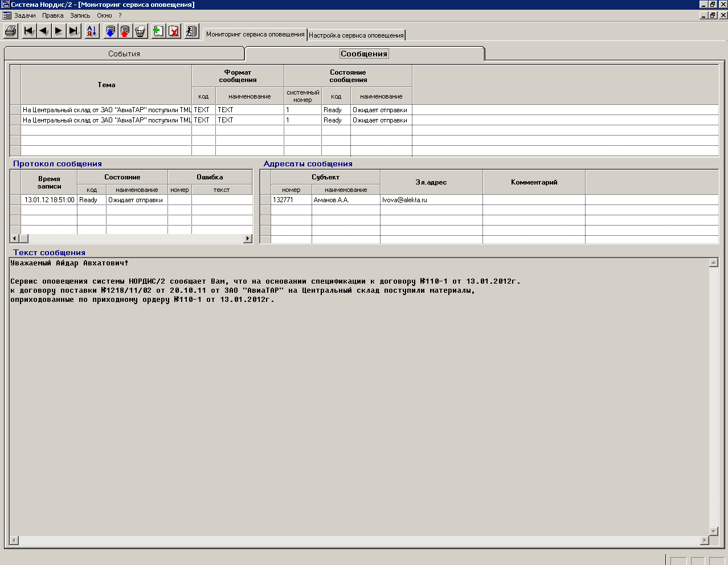Screen dimensions: 728x565
Task: Click the line starting with оприходованные по приходному
Action: click(142, 300)
